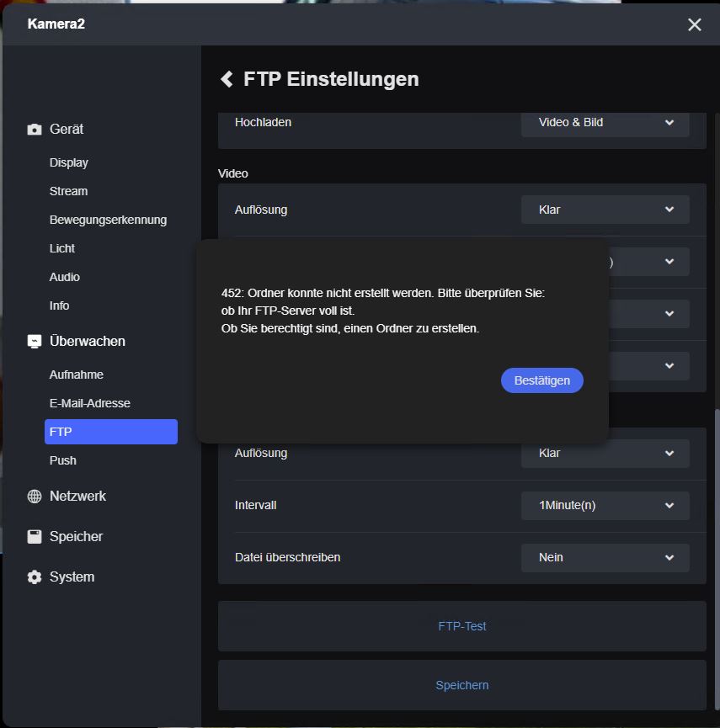This screenshot has width=720, height=728.
Task: Close the Kamera2 settings window
Action: tap(694, 24)
